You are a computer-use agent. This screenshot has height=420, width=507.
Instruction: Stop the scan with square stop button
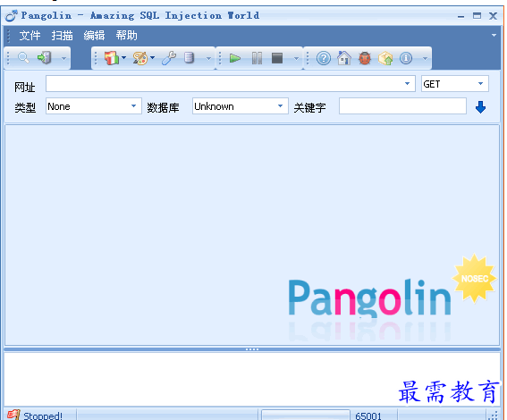click(277, 58)
